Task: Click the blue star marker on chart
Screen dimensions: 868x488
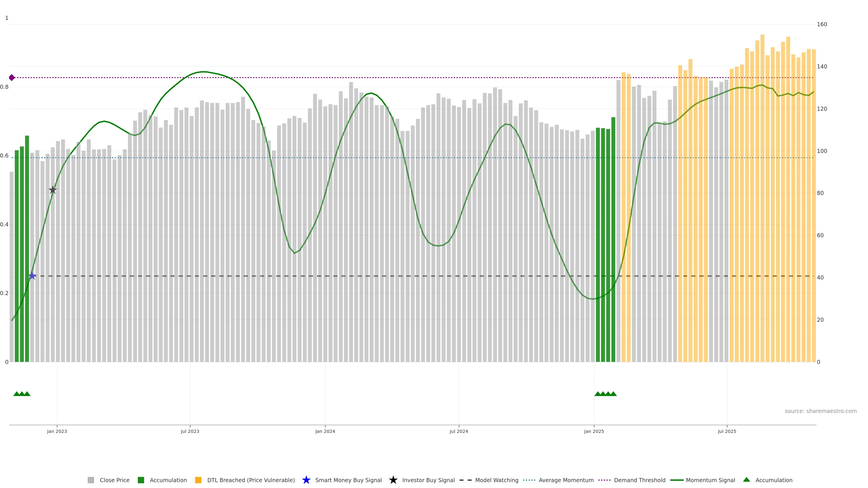Action: click(x=32, y=276)
